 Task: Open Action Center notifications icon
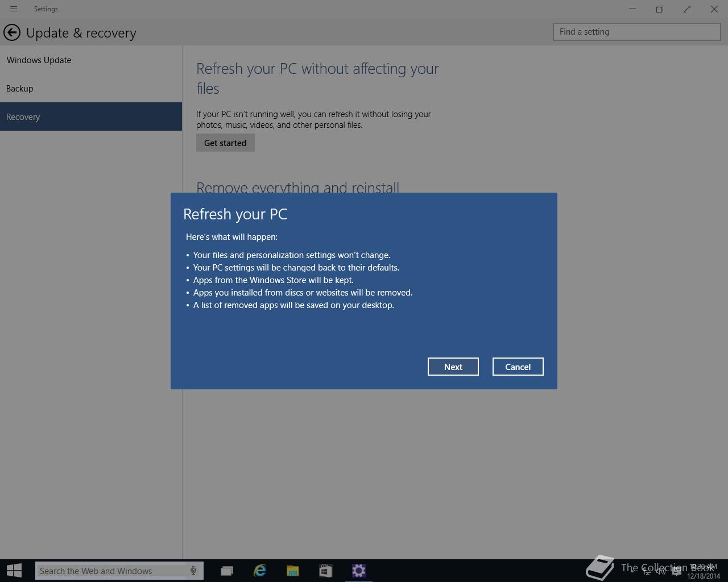(x=676, y=571)
